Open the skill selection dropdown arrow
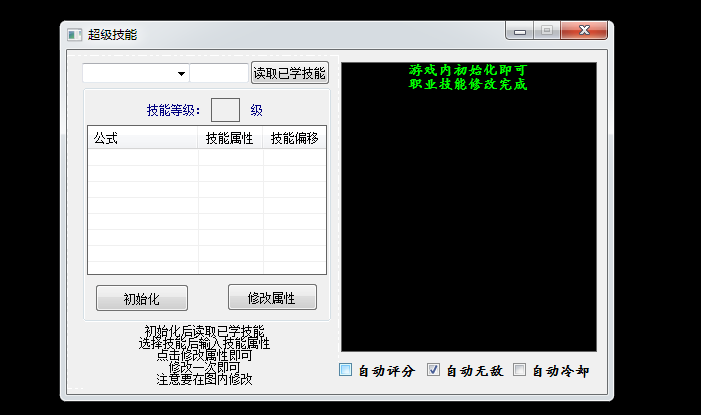The image size is (701, 415). (x=181, y=74)
